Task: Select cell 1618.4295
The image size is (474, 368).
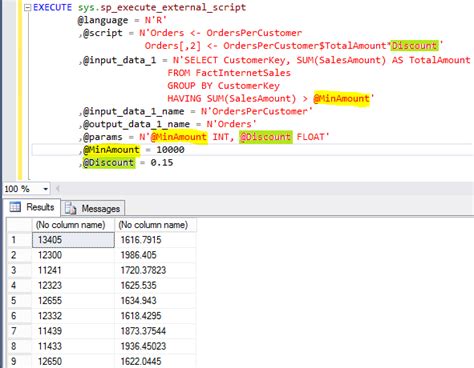Action: pos(155,316)
